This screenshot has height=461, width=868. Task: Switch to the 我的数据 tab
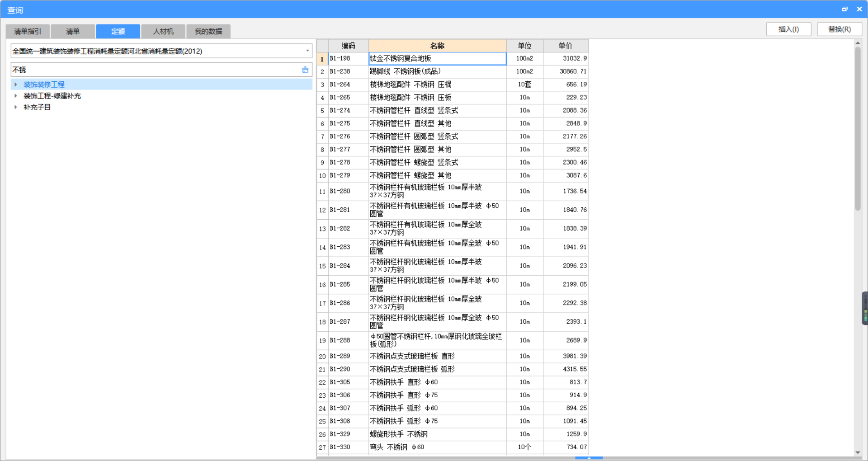coord(208,31)
